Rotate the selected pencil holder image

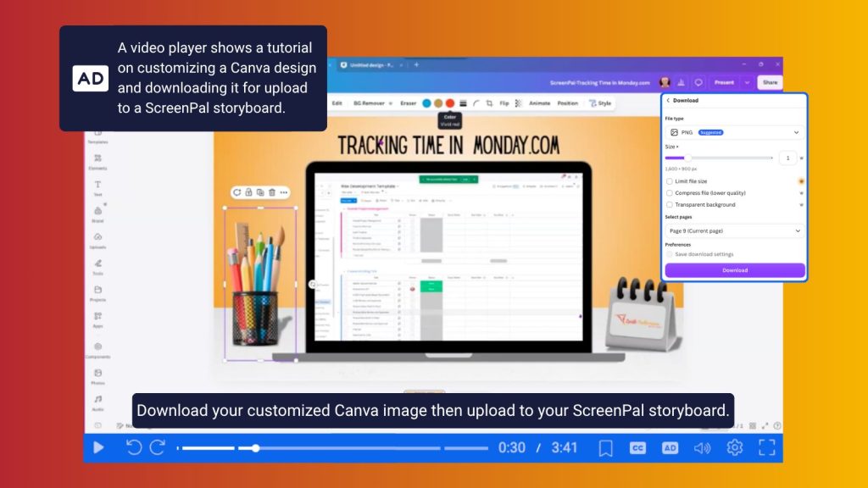237,192
